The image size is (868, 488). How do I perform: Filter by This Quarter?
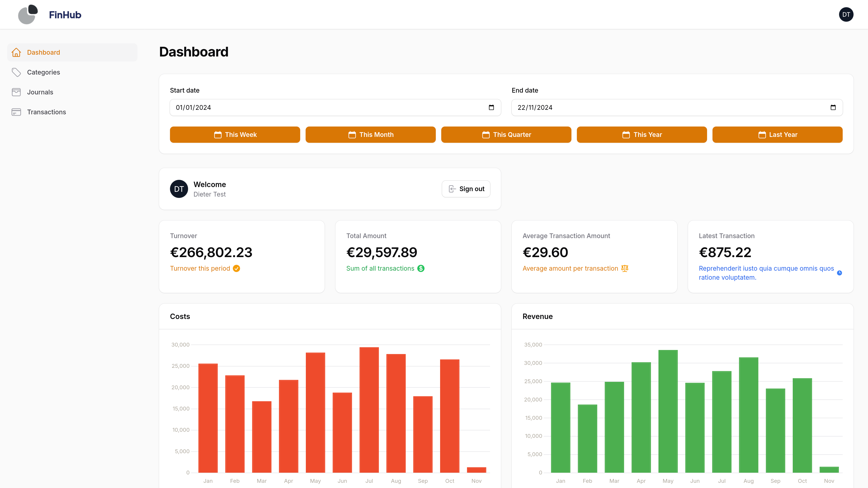pyautogui.click(x=506, y=135)
